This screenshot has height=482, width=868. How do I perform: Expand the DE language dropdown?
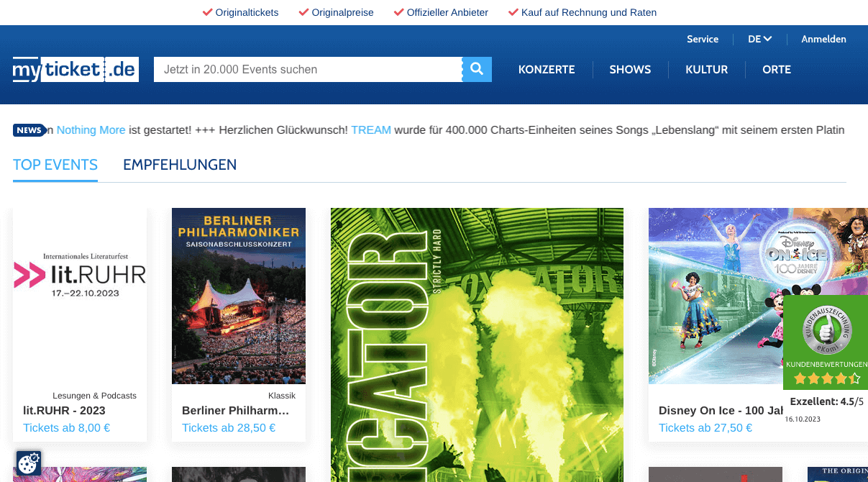tap(759, 39)
